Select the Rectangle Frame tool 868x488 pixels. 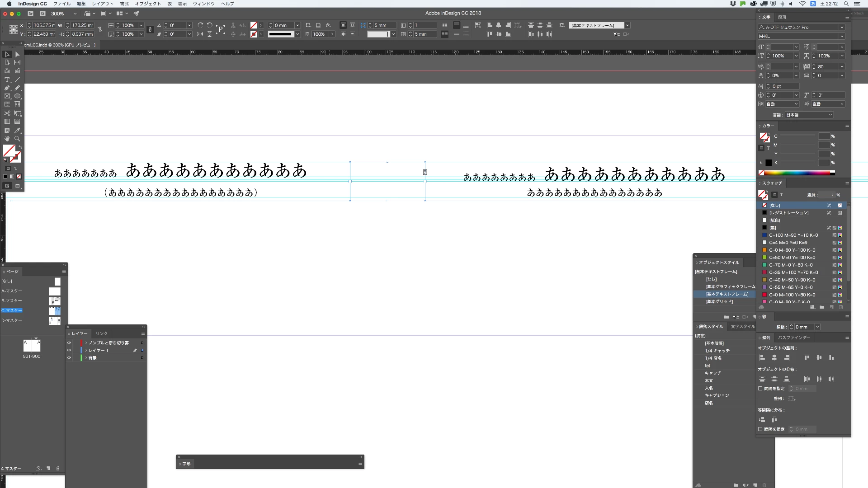click(x=7, y=96)
